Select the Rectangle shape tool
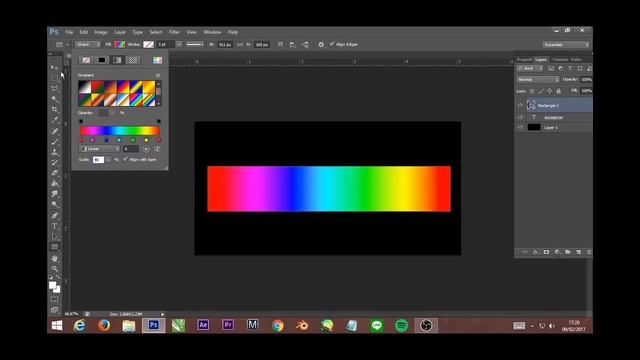 (54, 247)
